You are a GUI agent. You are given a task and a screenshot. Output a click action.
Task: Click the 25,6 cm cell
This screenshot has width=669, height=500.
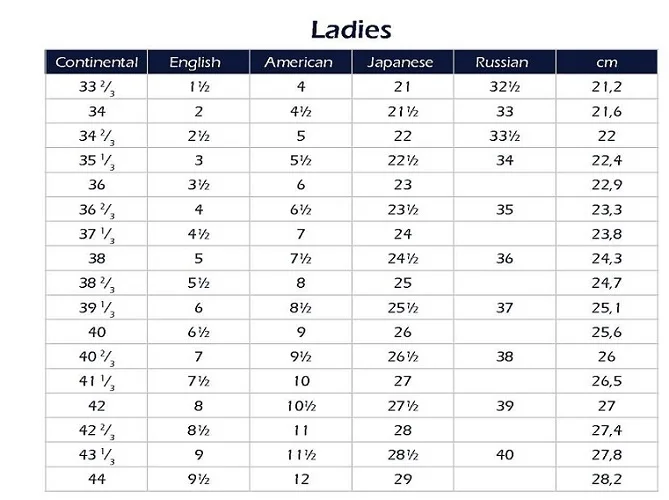click(x=607, y=332)
